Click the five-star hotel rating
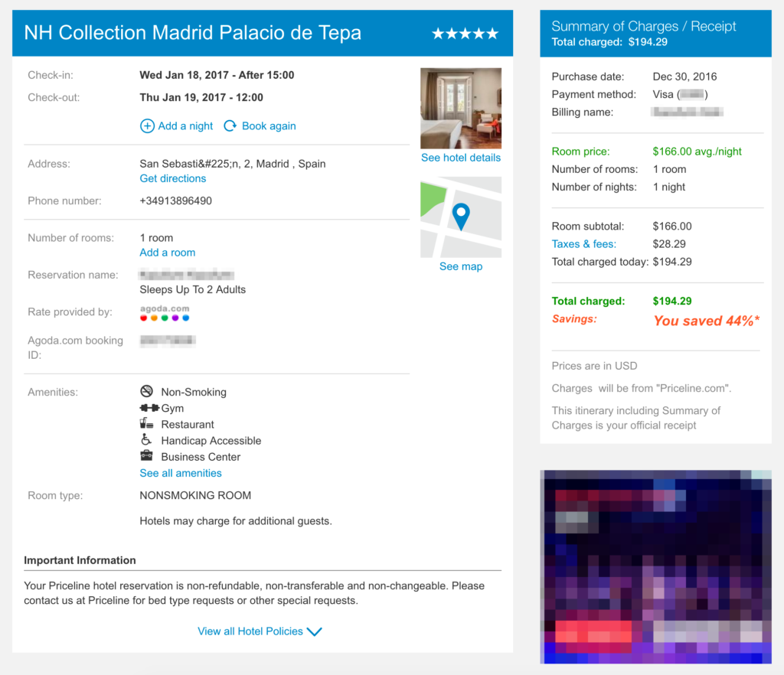 pyautogui.click(x=465, y=34)
